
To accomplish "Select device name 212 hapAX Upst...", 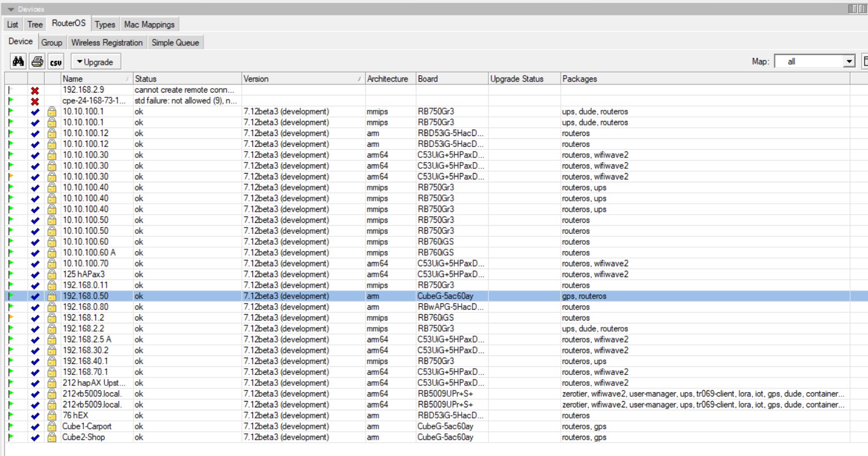I will pyautogui.click(x=94, y=383).
